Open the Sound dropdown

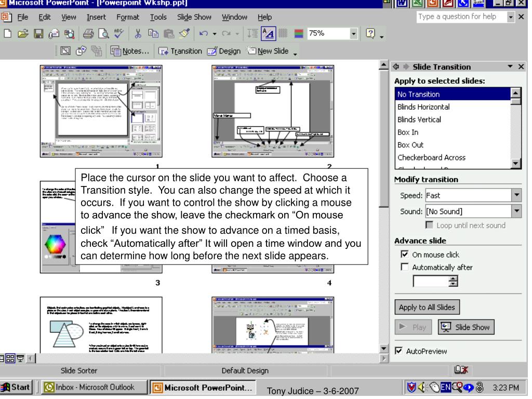516,211
